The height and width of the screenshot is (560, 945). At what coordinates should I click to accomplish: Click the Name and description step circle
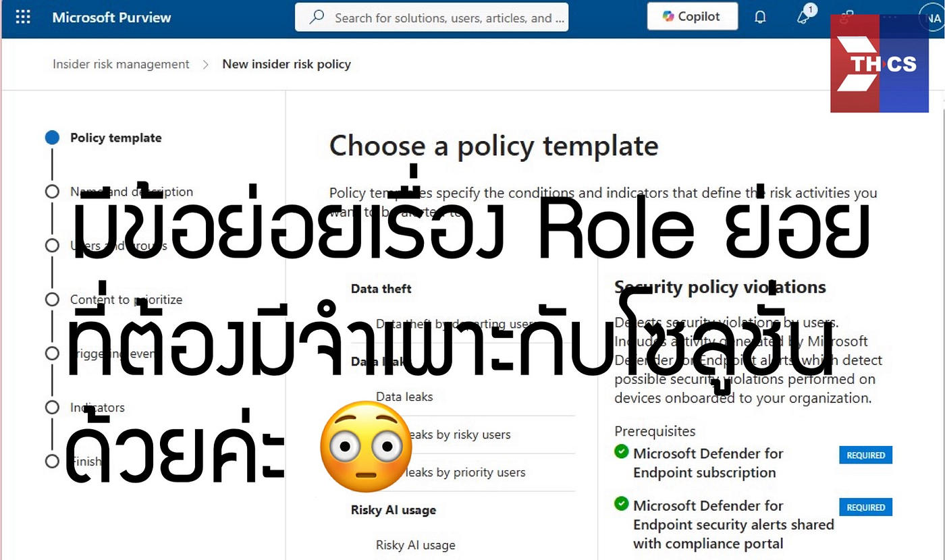click(53, 192)
